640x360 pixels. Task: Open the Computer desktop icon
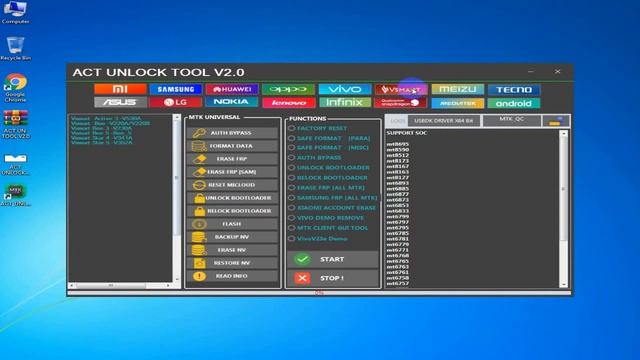tap(15, 12)
